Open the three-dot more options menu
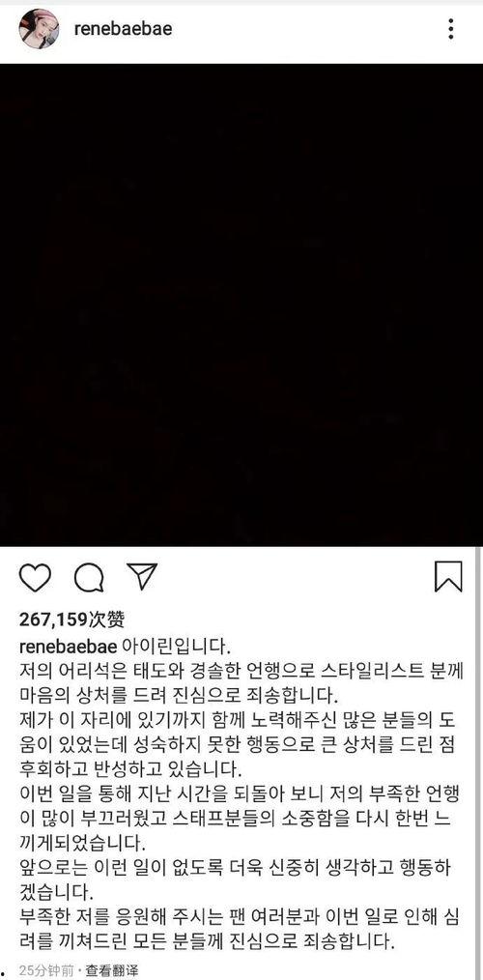Image resolution: width=483 pixels, height=980 pixels. 450,29
